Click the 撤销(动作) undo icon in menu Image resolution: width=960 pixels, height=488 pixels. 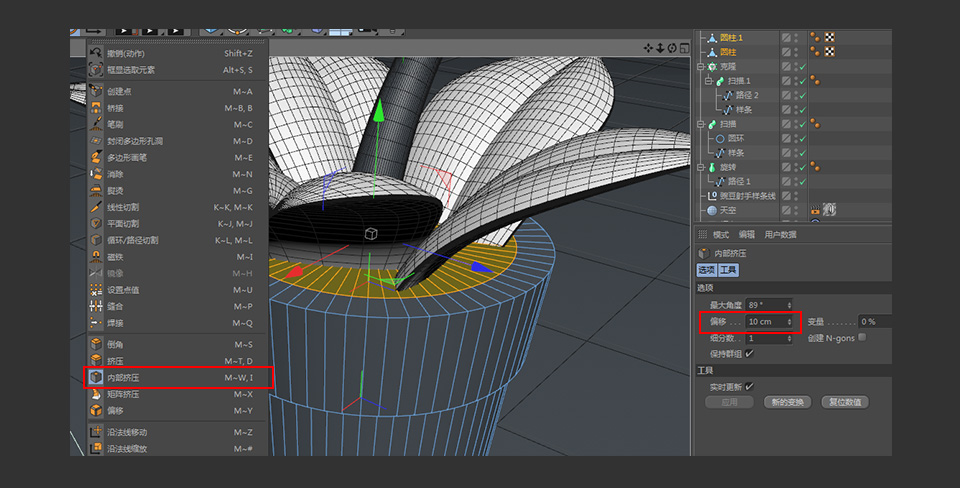pyautogui.click(x=96, y=53)
